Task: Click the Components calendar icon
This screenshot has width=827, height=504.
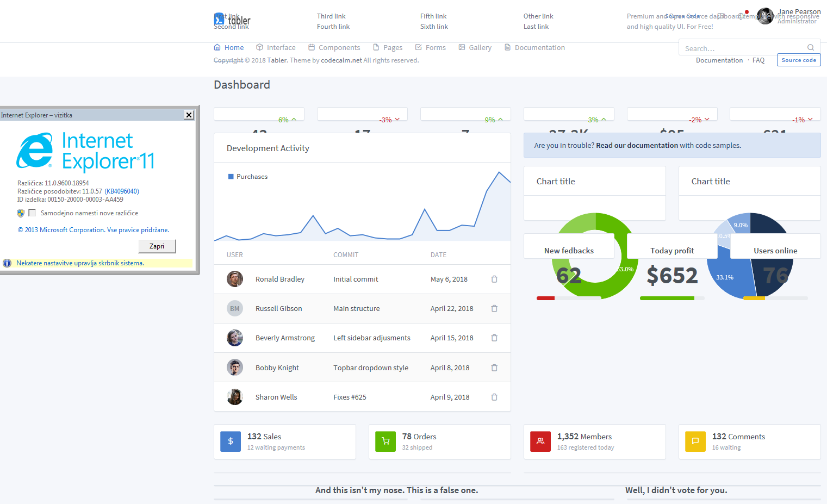Action: (312, 47)
